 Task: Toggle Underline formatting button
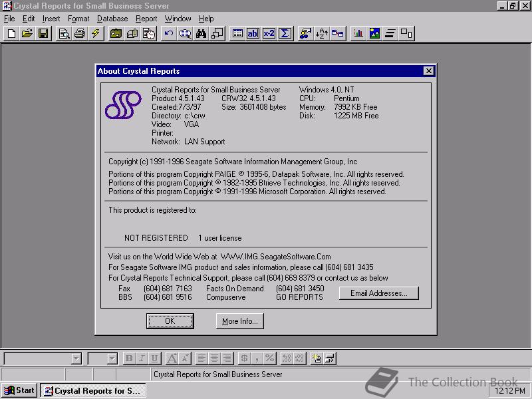tap(155, 358)
